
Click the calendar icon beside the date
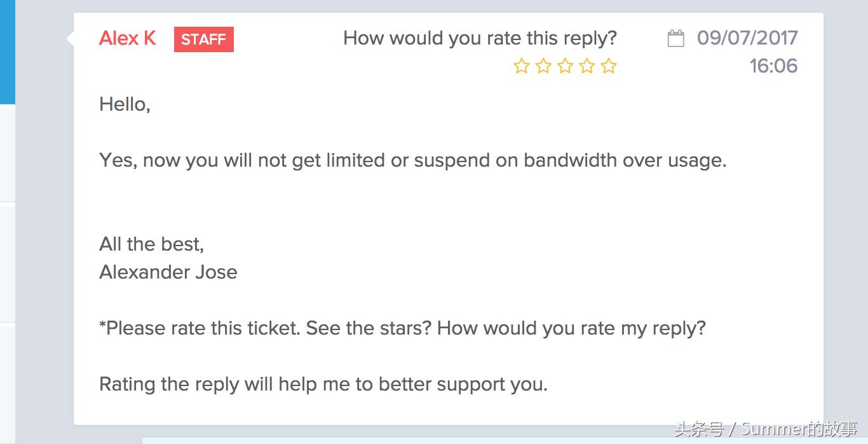676,39
